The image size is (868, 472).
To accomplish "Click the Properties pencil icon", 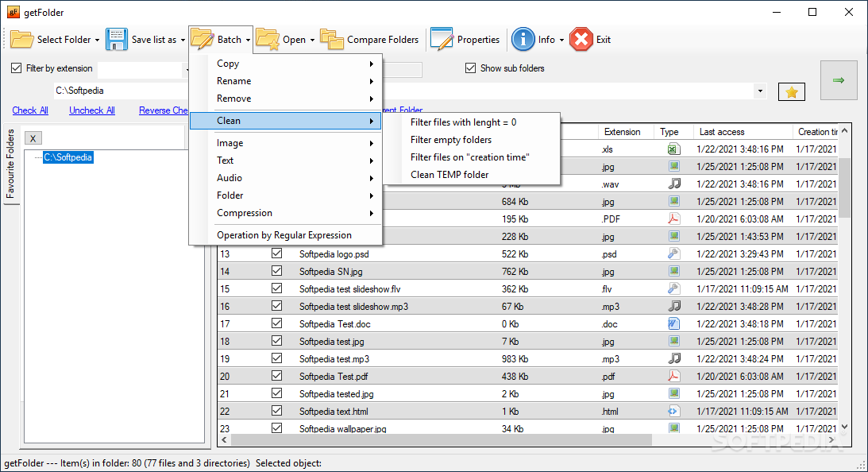I will click(442, 40).
